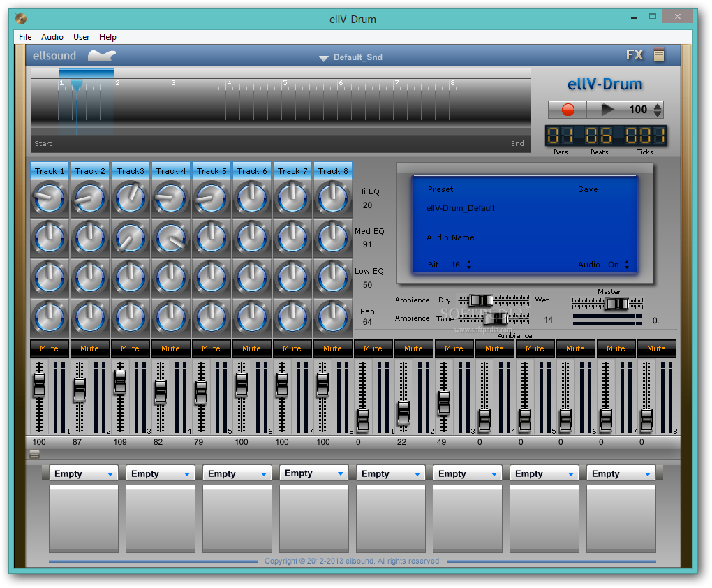The image size is (712, 588).
Task: Click the Ambience Time slider handle
Action: (x=496, y=318)
